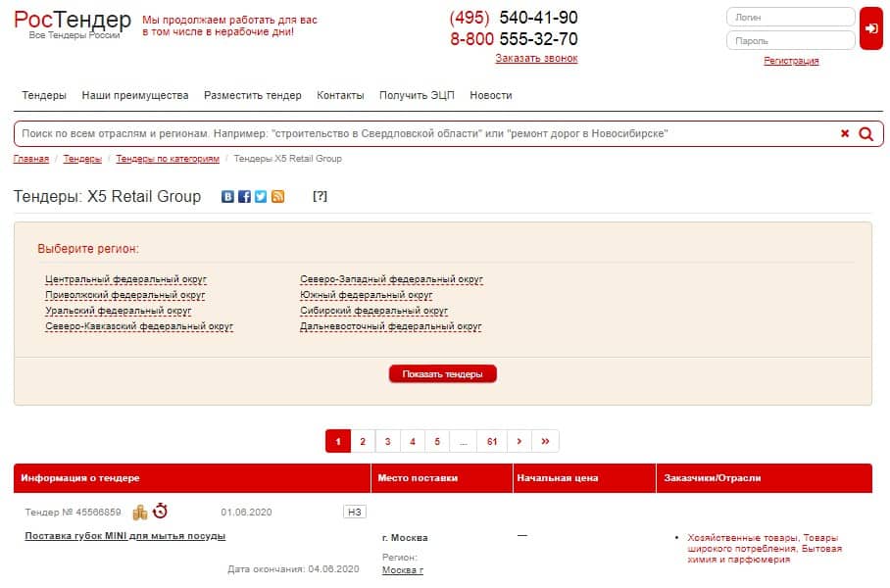Viewport: 890px width, 588px height.
Task: Open the Контакты menu item
Action: coord(340,95)
